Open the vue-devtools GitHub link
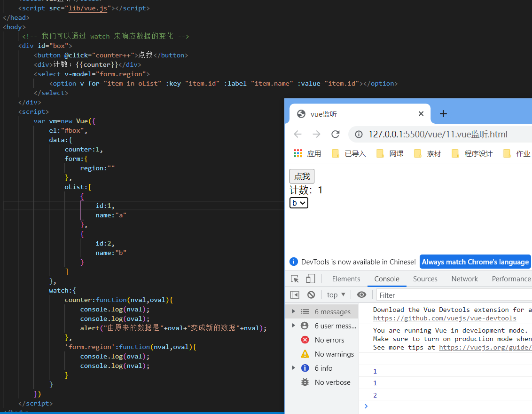532x414 pixels. click(x=445, y=318)
